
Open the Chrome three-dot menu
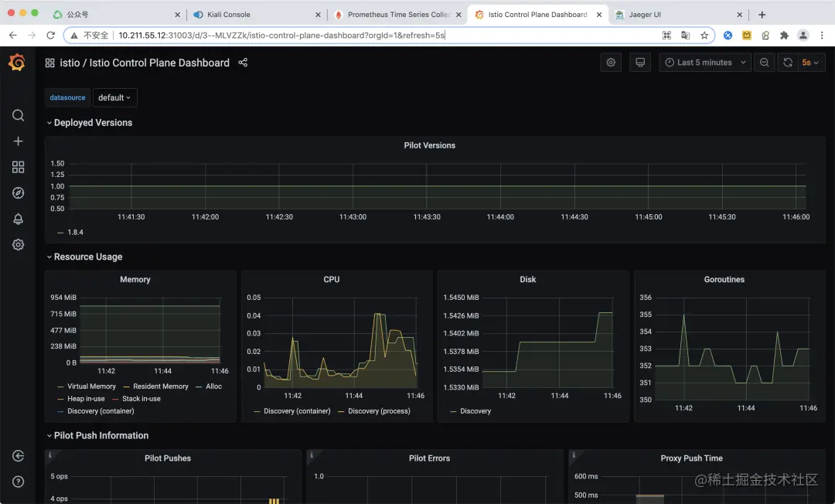click(x=822, y=35)
